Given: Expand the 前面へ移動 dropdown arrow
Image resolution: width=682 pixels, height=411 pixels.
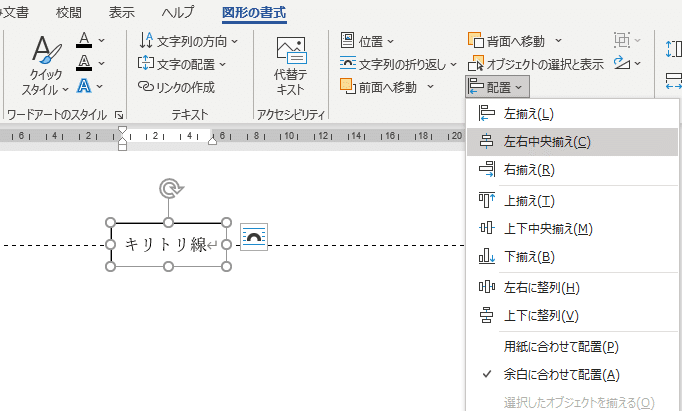Looking at the screenshot, I should [x=430, y=87].
